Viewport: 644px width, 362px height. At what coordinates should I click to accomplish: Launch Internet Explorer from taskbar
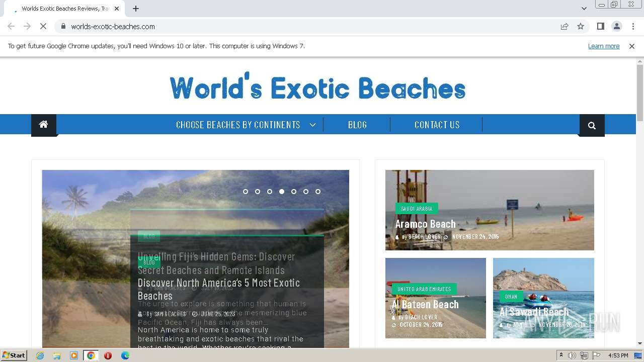pyautogui.click(x=40, y=355)
